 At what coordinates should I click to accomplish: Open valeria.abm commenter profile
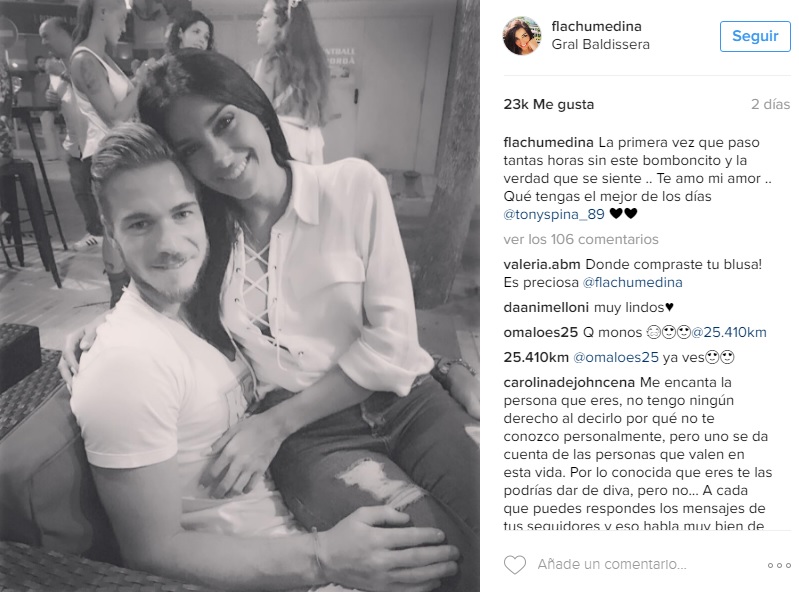click(x=542, y=264)
